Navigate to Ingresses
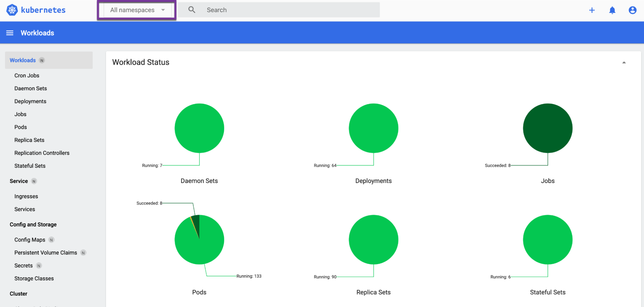Viewport: 644px width, 307px height. click(26, 196)
